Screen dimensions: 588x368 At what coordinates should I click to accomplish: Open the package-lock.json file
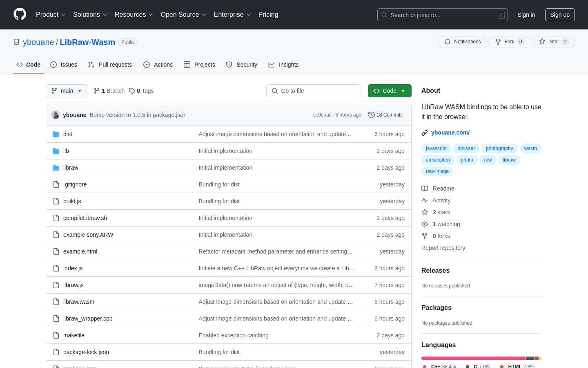[x=86, y=352]
